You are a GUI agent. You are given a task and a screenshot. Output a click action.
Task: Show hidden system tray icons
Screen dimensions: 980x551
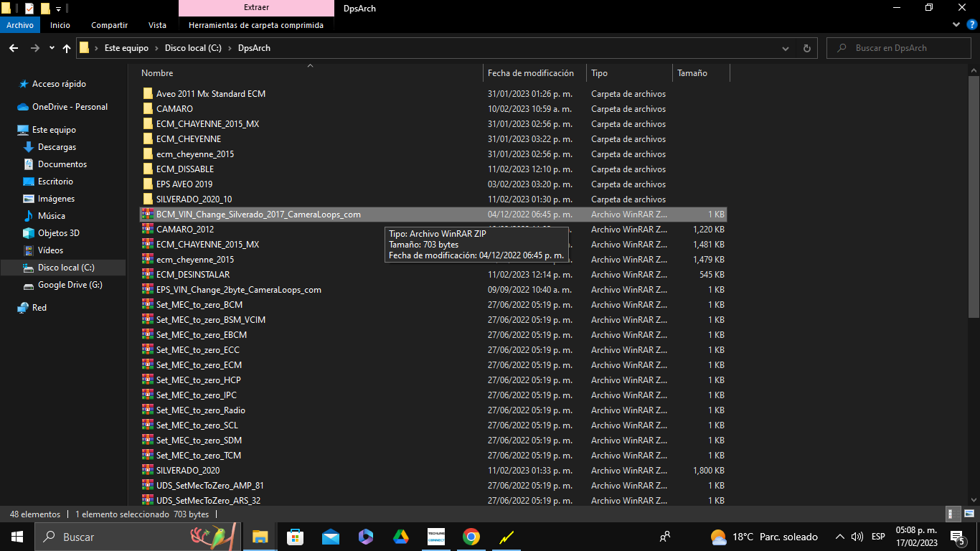coord(839,537)
